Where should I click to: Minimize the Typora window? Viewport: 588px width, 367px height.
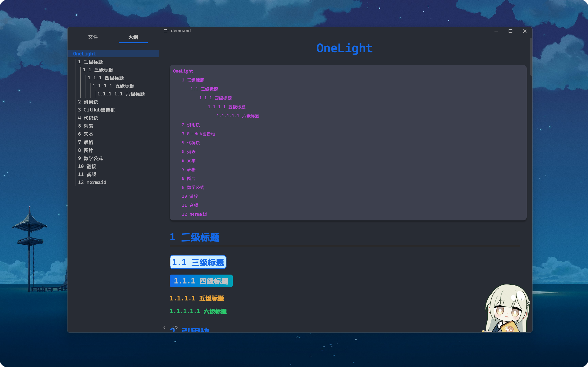coord(496,31)
